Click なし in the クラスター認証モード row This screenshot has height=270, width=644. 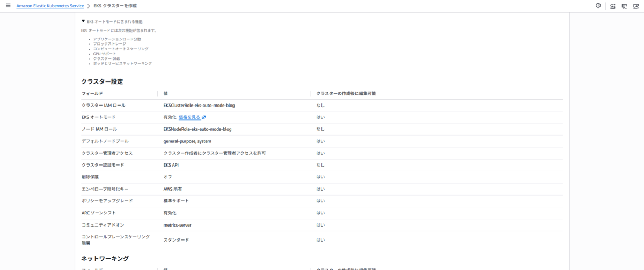tap(320, 165)
